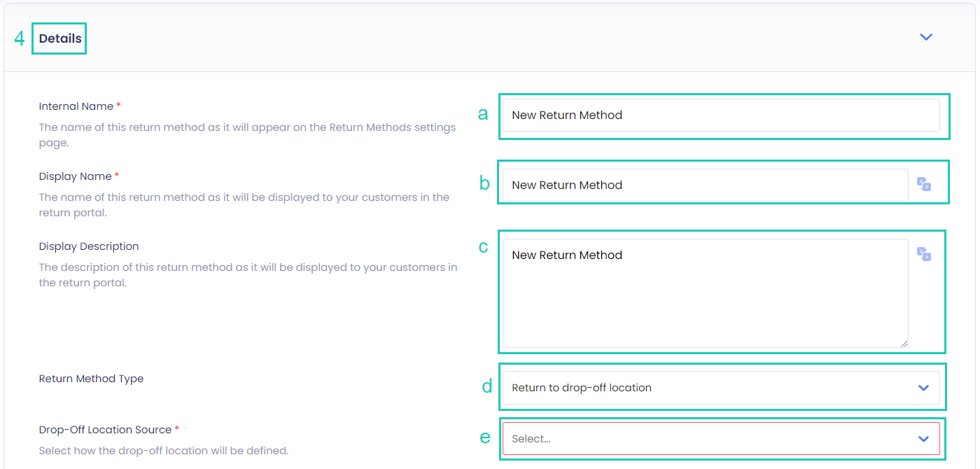This screenshot has width=980, height=469.
Task: Click the Details section heading
Action: point(60,38)
